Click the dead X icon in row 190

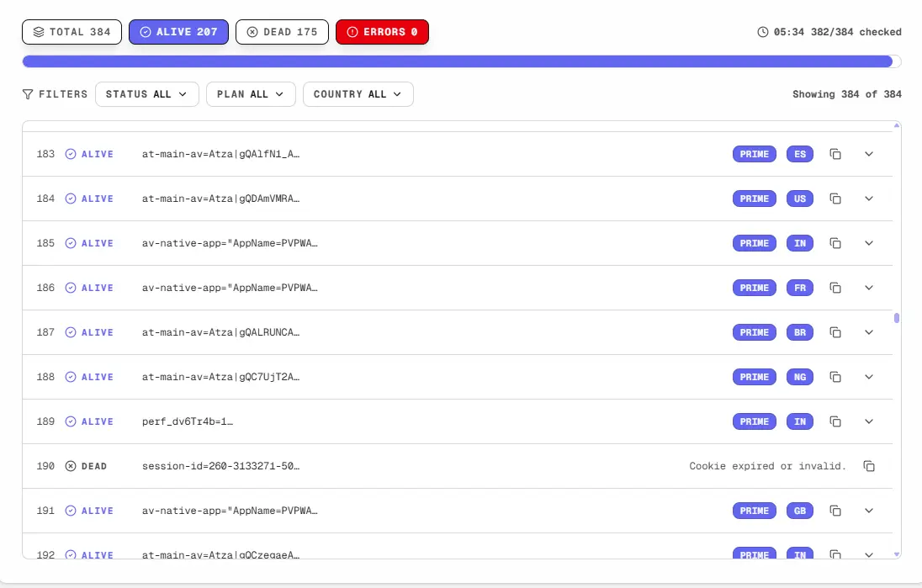click(x=71, y=466)
